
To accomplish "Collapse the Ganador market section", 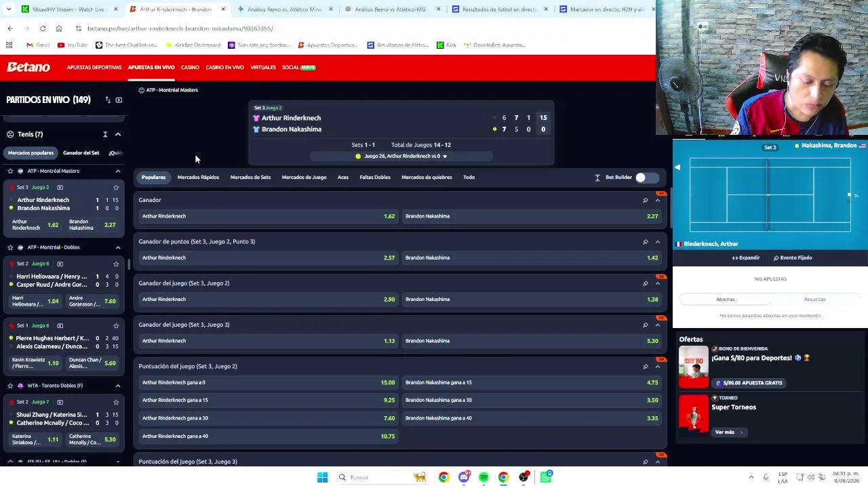I will click(658, 200).
